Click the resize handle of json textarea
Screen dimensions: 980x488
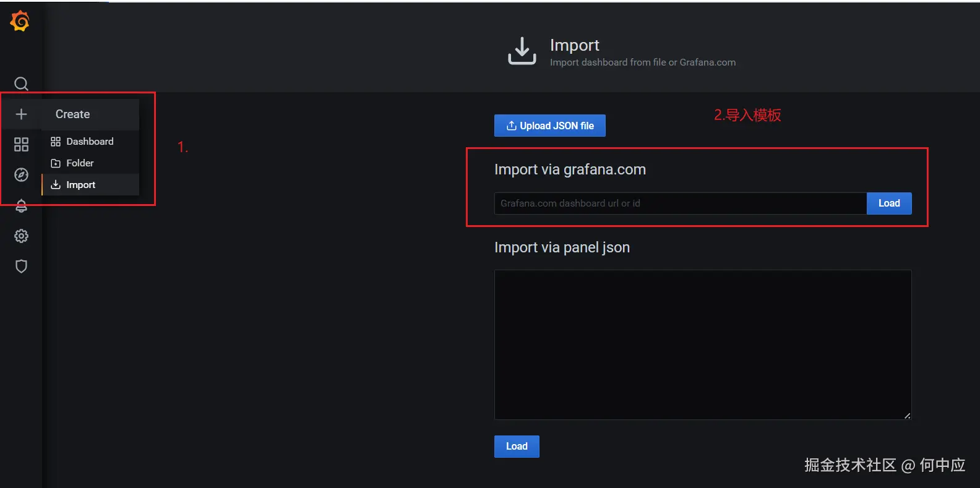coord(907,416)
